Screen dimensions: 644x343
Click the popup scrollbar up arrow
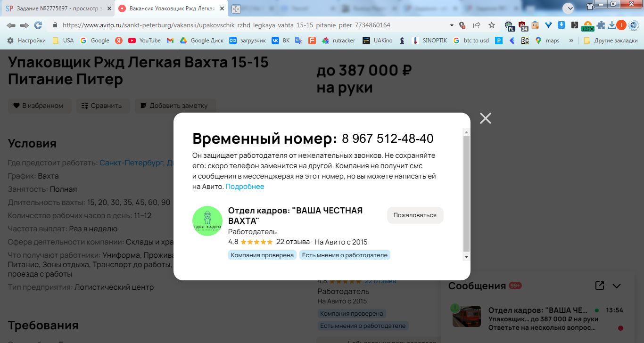tap(467, 131)
